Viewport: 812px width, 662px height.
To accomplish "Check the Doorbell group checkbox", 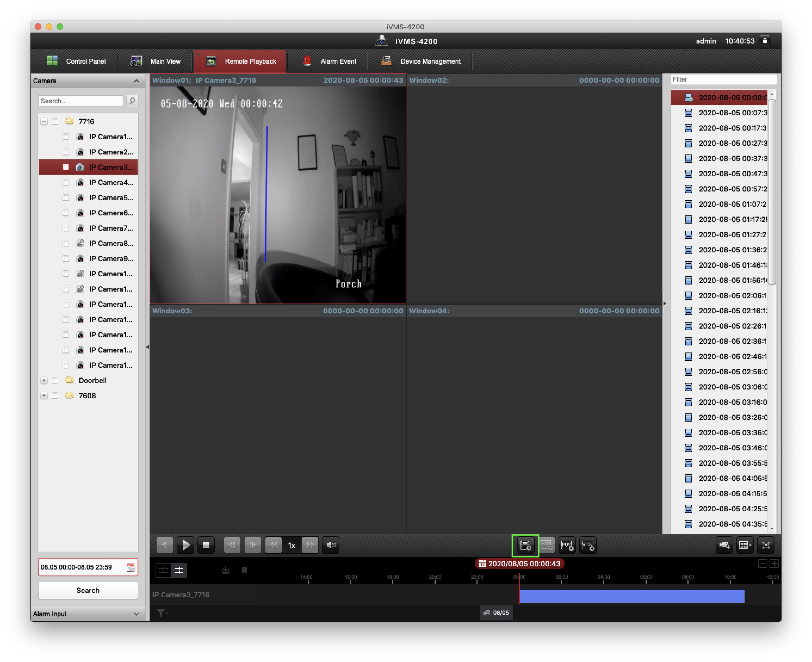I will click(x=55, y=380).
